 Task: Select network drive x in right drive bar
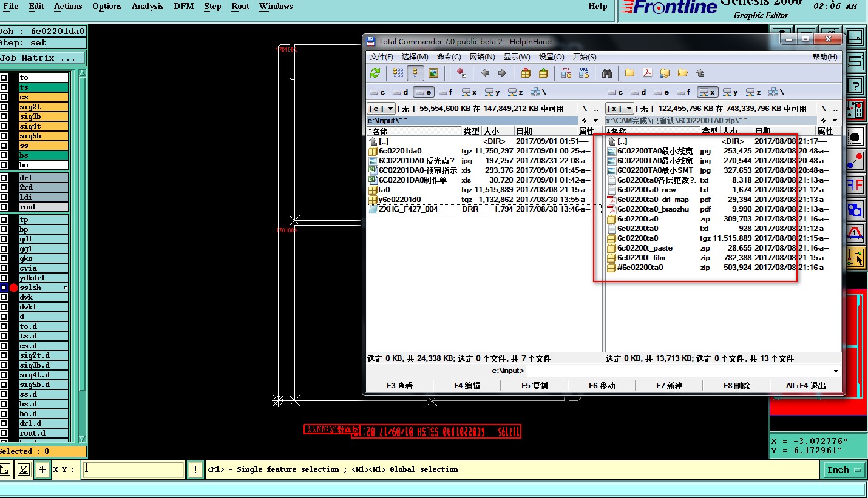pos(707,92)
